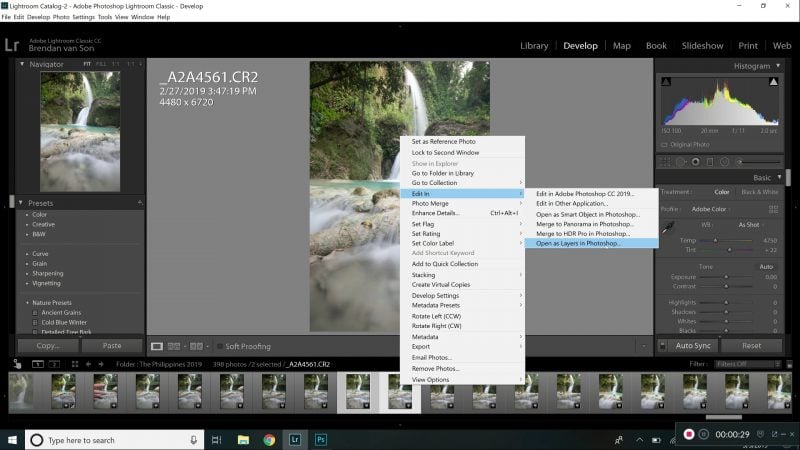Select Merge to HDR Pro in Photoshop

pos(592,234)
